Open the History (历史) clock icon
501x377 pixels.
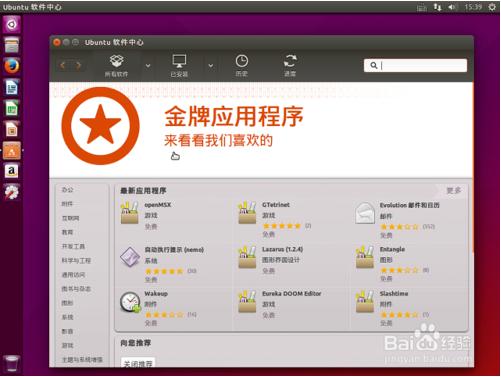tap(242, 66)
